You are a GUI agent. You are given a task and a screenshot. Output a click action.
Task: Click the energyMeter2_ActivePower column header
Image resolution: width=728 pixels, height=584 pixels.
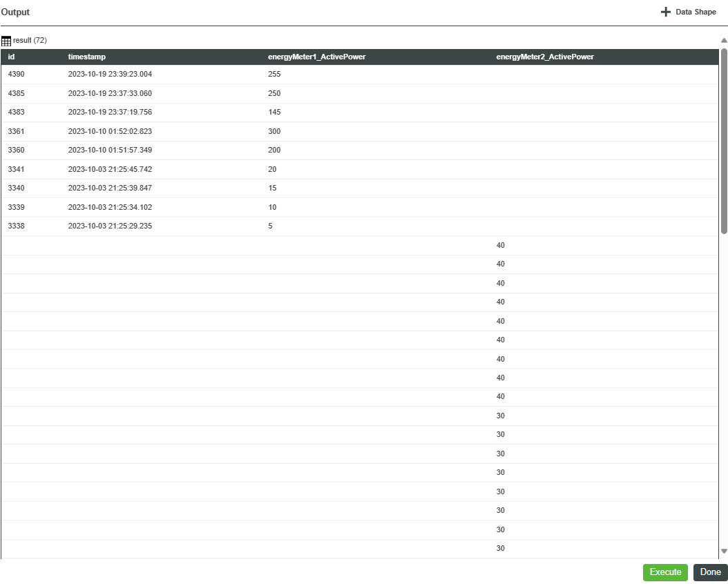point(546,56)
